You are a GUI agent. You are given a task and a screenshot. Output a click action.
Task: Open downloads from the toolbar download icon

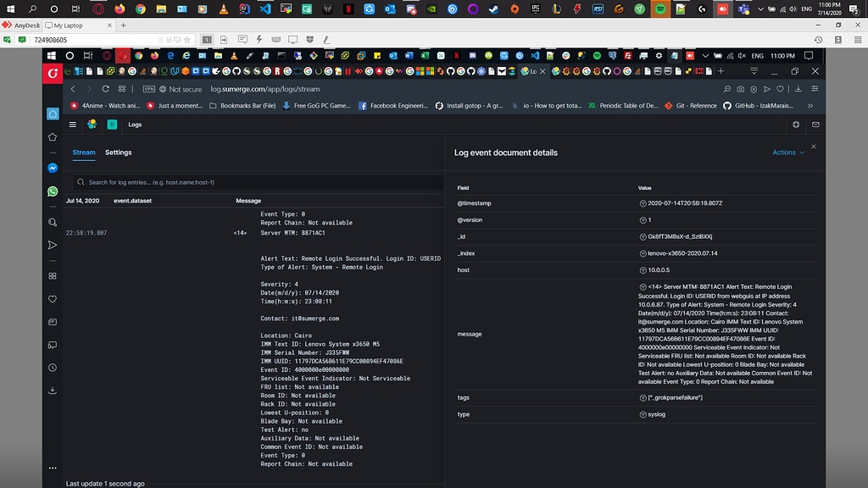[x=798, y=88]
